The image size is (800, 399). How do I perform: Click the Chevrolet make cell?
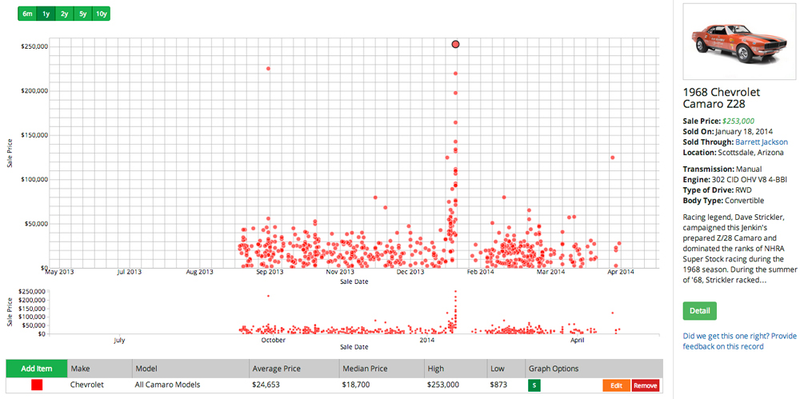coord(87,385)
